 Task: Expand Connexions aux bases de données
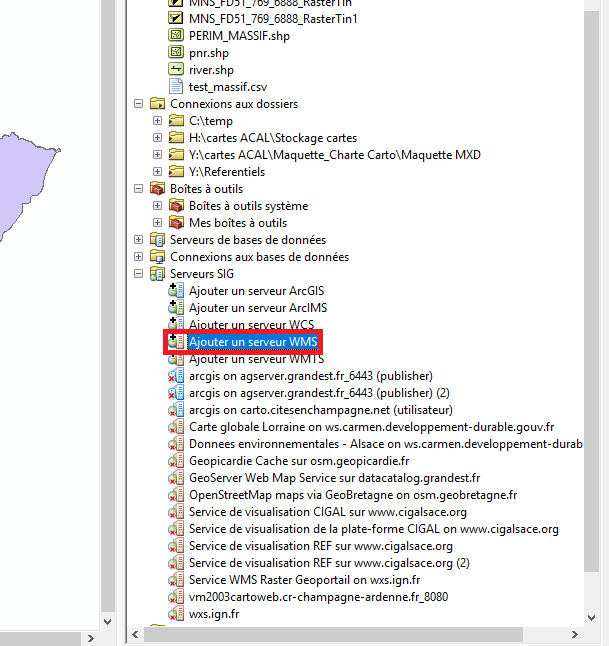[138, 257]
